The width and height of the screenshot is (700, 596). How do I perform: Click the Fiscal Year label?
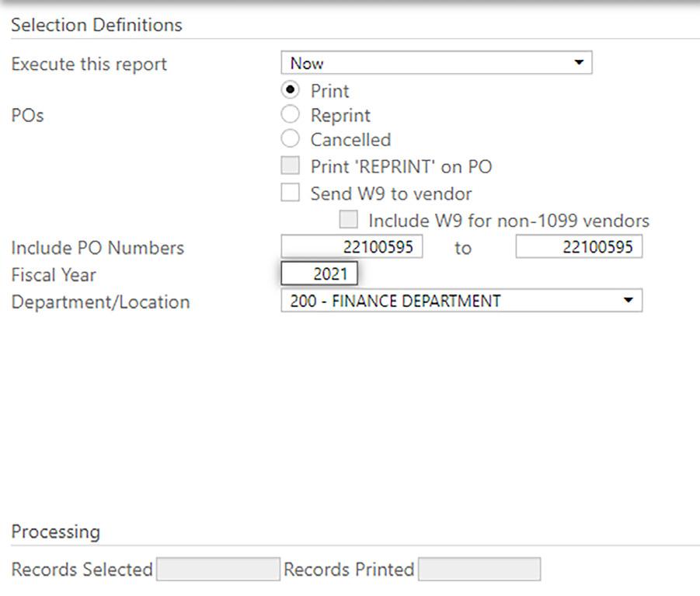tap(54, 275)
